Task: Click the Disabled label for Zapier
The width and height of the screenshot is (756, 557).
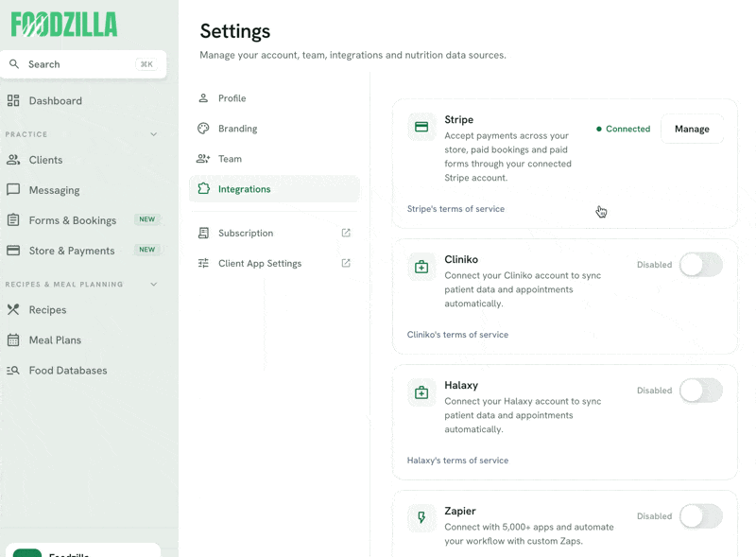Action: 654,516
